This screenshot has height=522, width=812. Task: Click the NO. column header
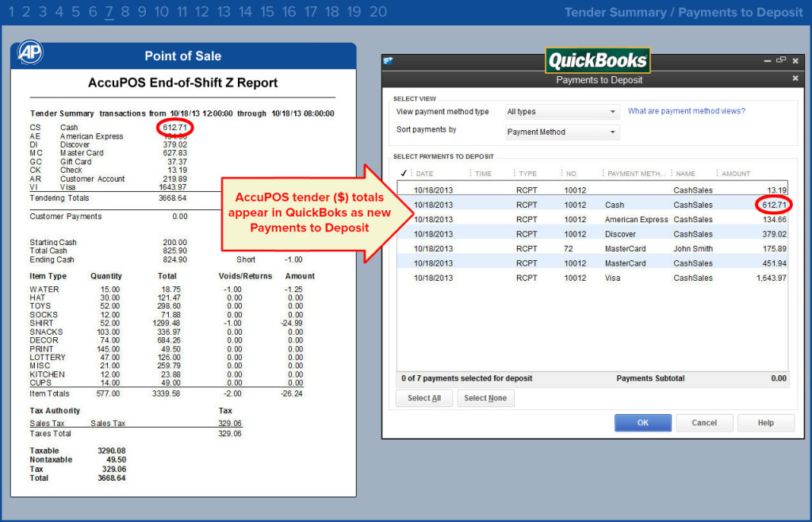(x=572, y=174)
